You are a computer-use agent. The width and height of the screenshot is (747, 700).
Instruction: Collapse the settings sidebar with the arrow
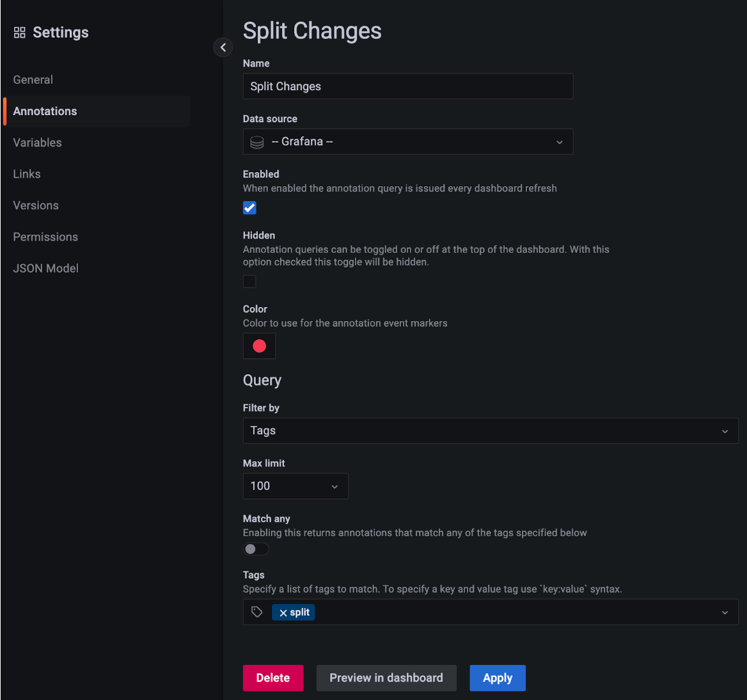point(223,47)
